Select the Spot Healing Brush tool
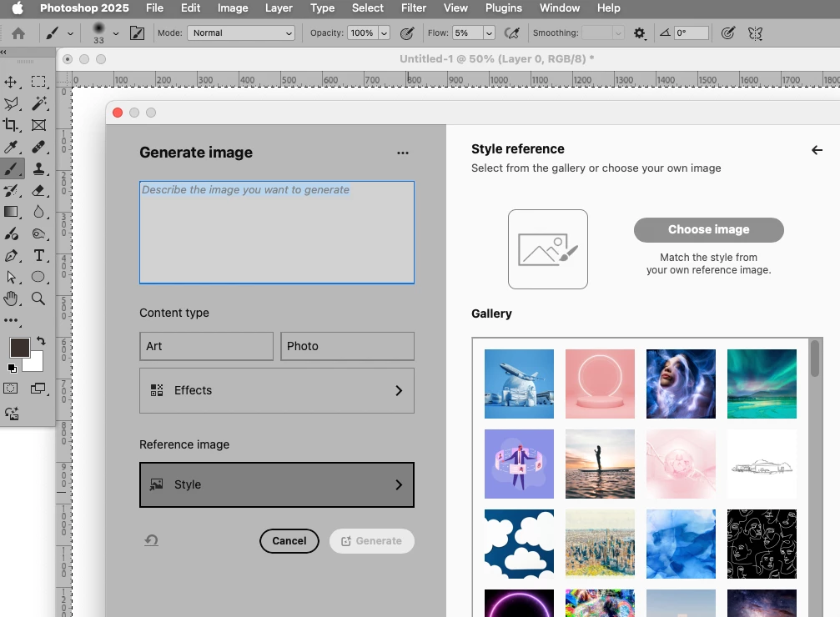The image size is (840, 617). coord(38,148)
